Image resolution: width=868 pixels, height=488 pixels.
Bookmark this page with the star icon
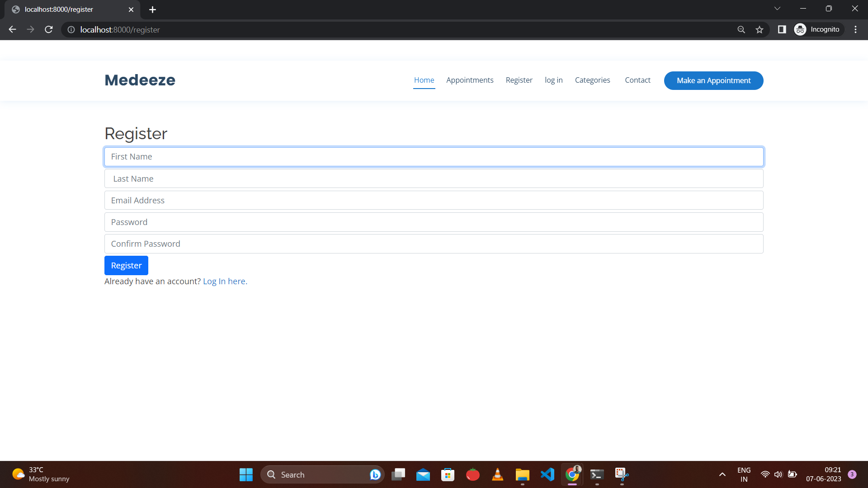pyautogui.click(x=759, y=29)
